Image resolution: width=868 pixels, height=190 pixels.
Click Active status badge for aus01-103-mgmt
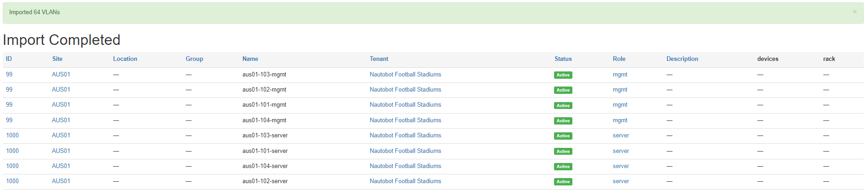coord(563,75)
